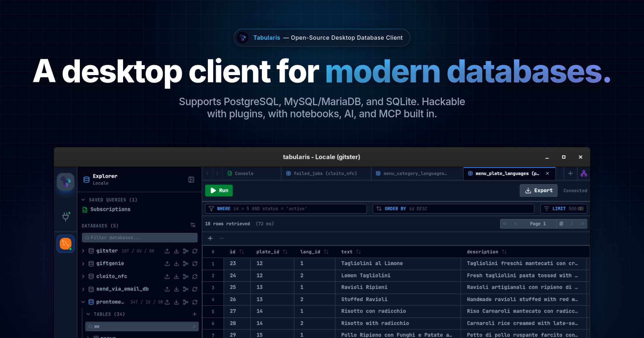
Task: Refresh the cleito_nfc database
Action: pos(195,276)
